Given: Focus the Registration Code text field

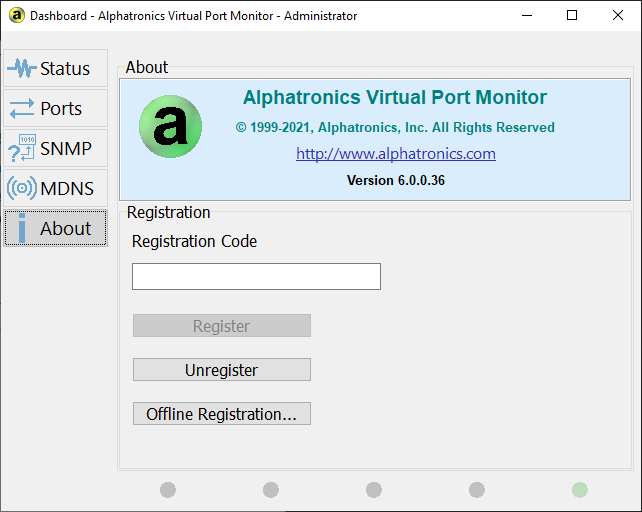Looking at the screenshot, I should [256, 277].
